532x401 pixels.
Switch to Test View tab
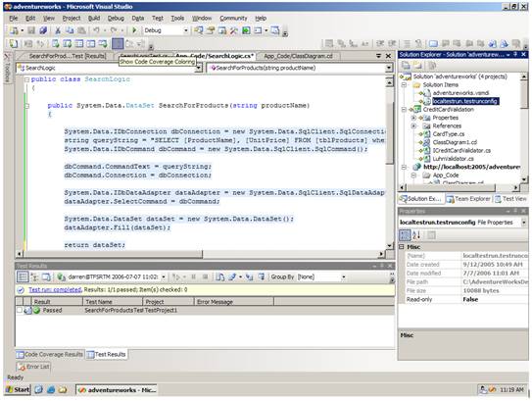(x=510, y=199)
